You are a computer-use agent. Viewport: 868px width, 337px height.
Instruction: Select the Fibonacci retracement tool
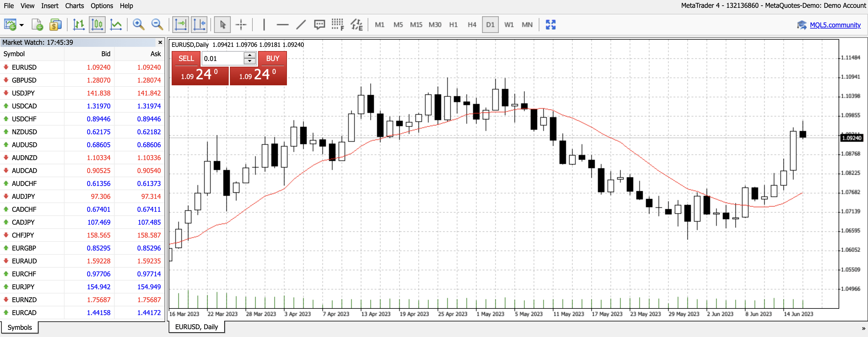tap(338, 25)
